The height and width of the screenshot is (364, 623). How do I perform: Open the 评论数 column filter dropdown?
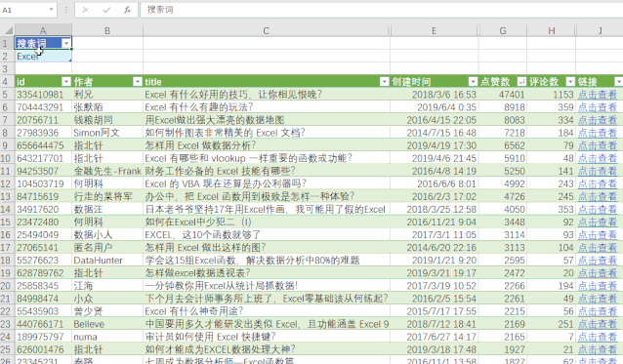coord(570,81)
